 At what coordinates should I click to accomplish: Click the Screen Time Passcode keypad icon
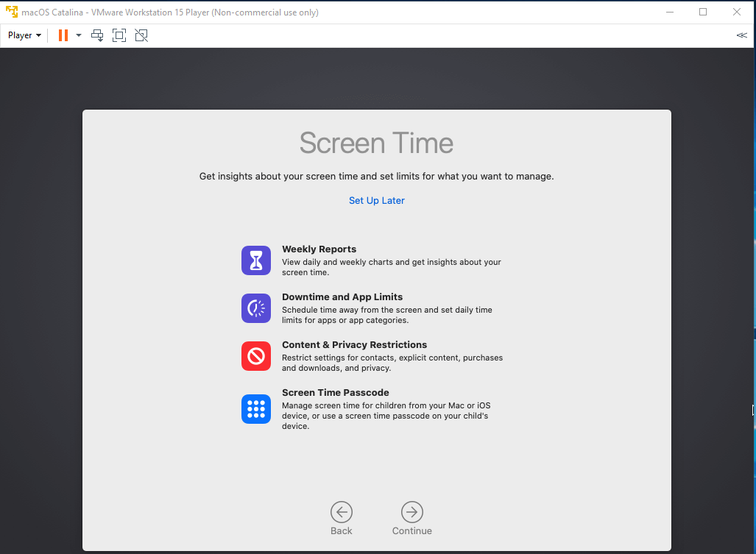pos(256,409)
